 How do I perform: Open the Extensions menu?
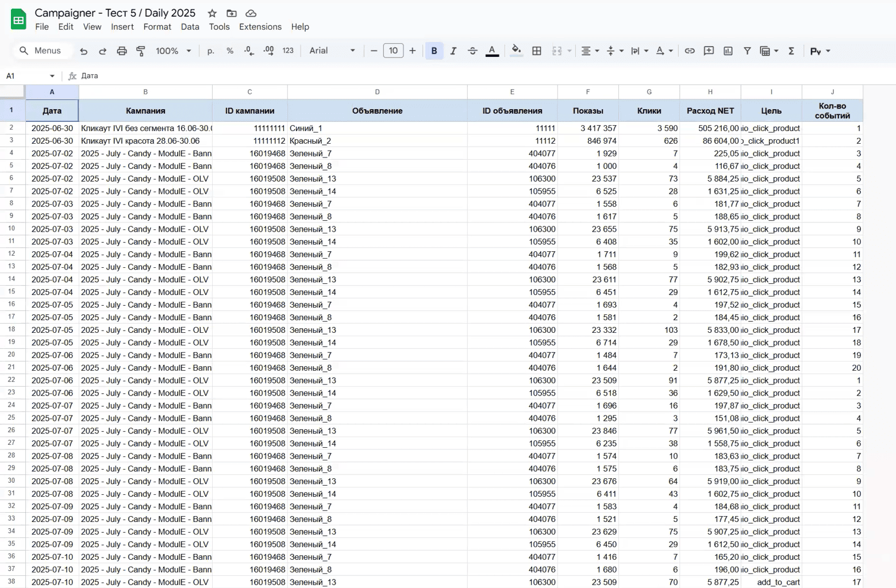[260, 27]
